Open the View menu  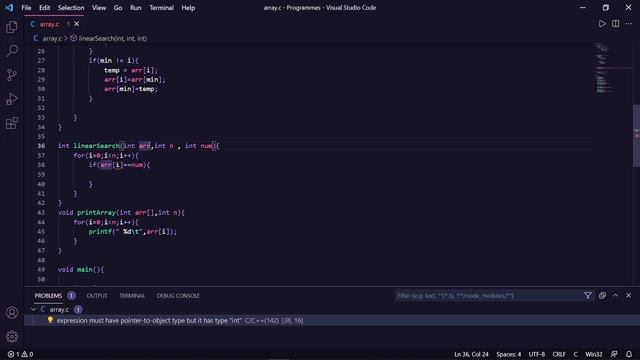pyautogui.click(x=99, y=8)
